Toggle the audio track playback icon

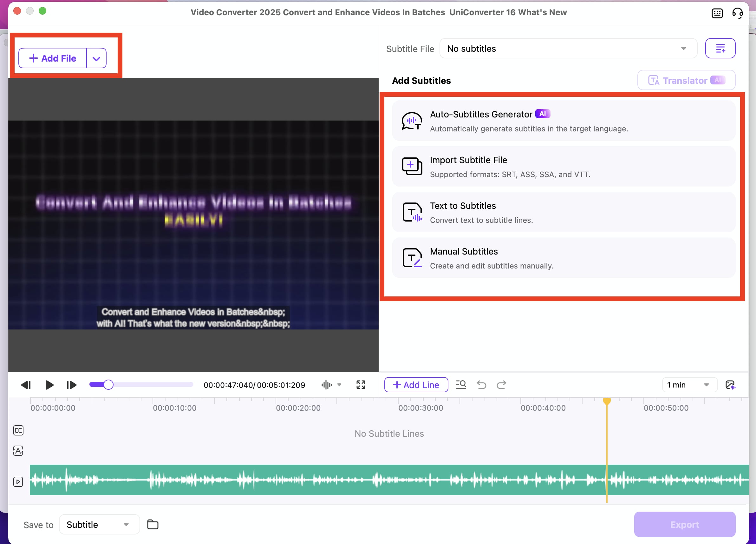pos(18,481)
